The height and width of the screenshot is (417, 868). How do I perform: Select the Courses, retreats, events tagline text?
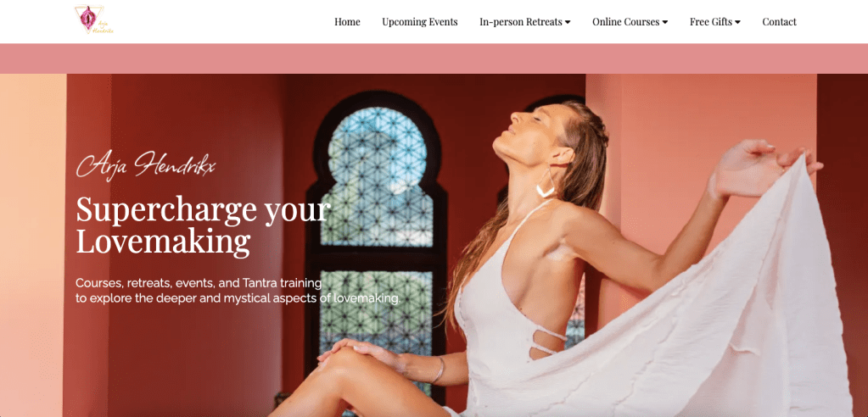(238, 291)
